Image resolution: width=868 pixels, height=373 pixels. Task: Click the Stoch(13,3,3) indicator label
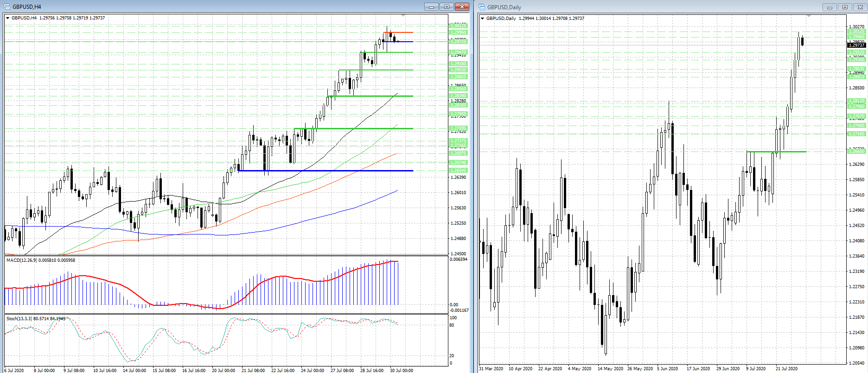pyautogui.click(x=19, y=319)
